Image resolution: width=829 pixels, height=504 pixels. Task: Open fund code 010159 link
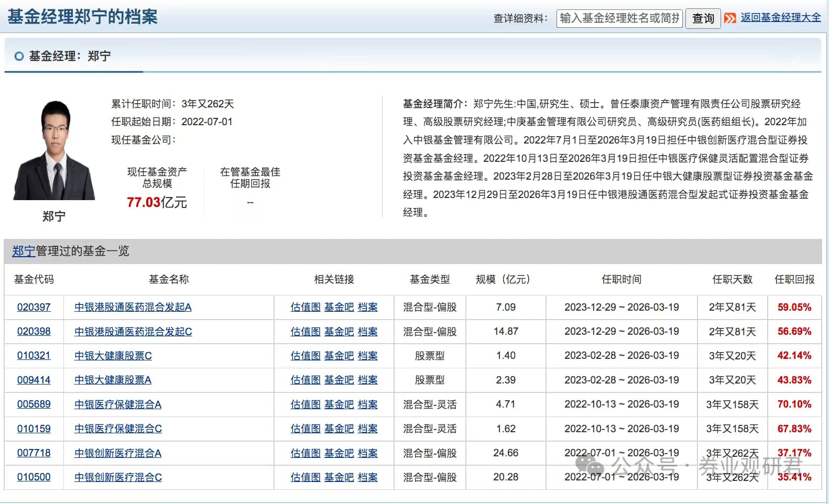[x=34, y=429]
